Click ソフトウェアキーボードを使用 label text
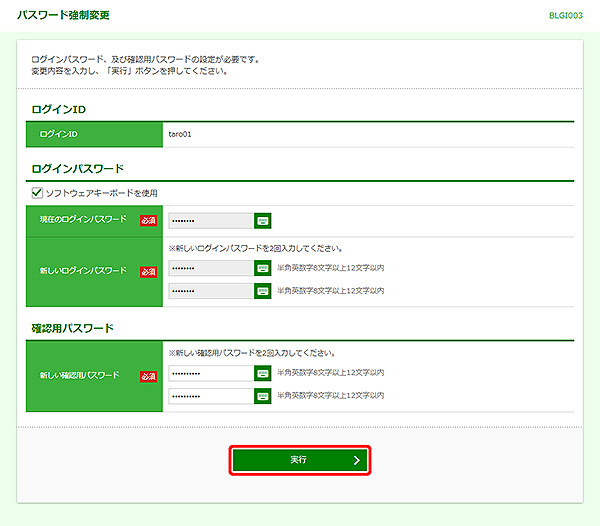The width and height of the screenshot is (600, 526). (x=101, y=193)
